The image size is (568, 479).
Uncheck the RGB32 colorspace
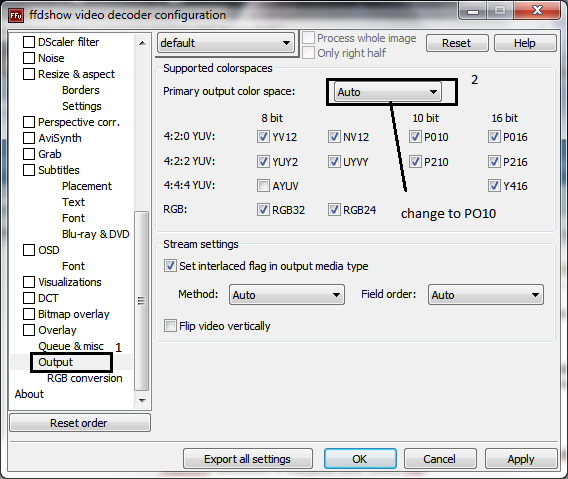coord(263,210)
